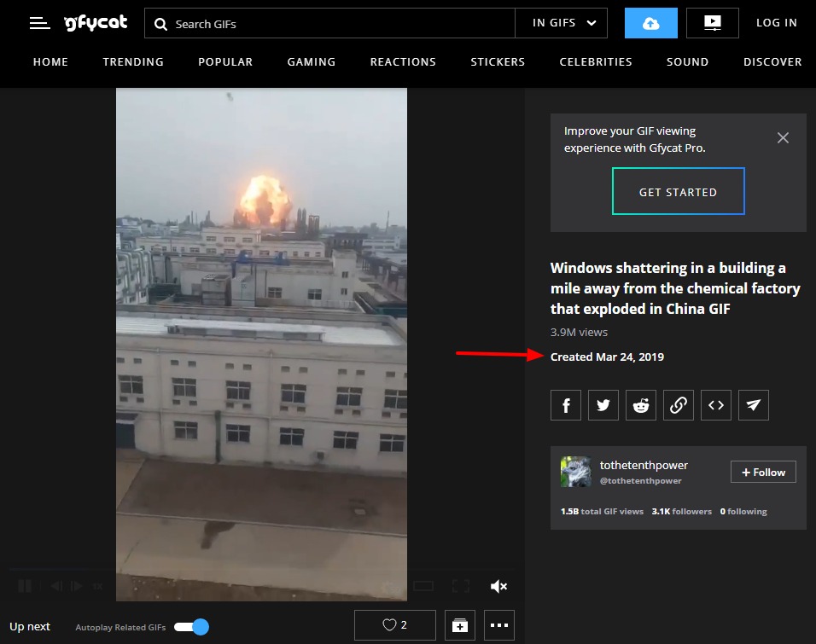This screenshot has height=644, width=816.
Task: Open the tothetenthpower username link
Action: tap(644, 465)
